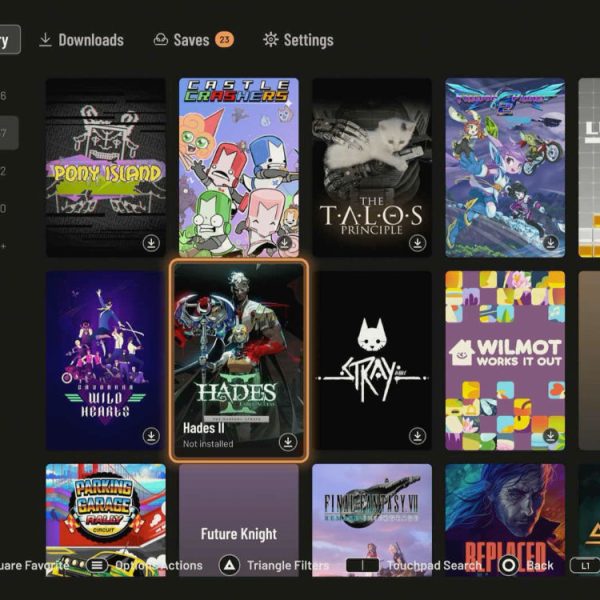Select the Castle Crashers game cover
Screen dimensions: 600x600
click(x=239, y=167)
